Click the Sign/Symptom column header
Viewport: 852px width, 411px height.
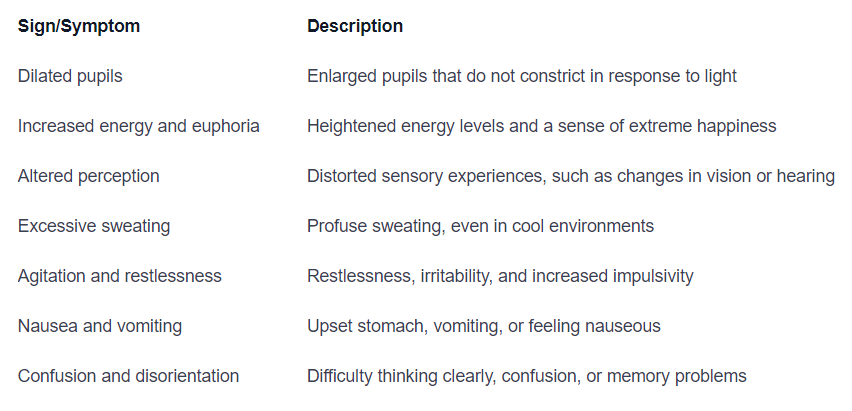coord(79,26)
